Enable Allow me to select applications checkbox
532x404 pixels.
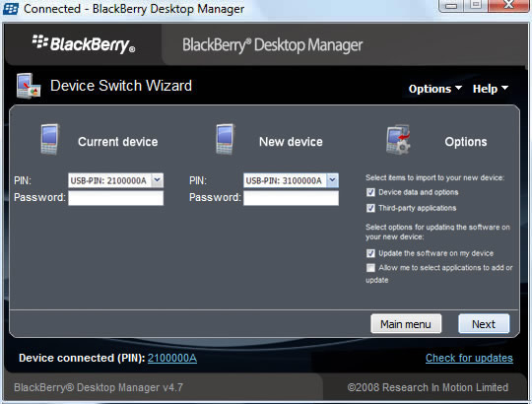[370, 268]
